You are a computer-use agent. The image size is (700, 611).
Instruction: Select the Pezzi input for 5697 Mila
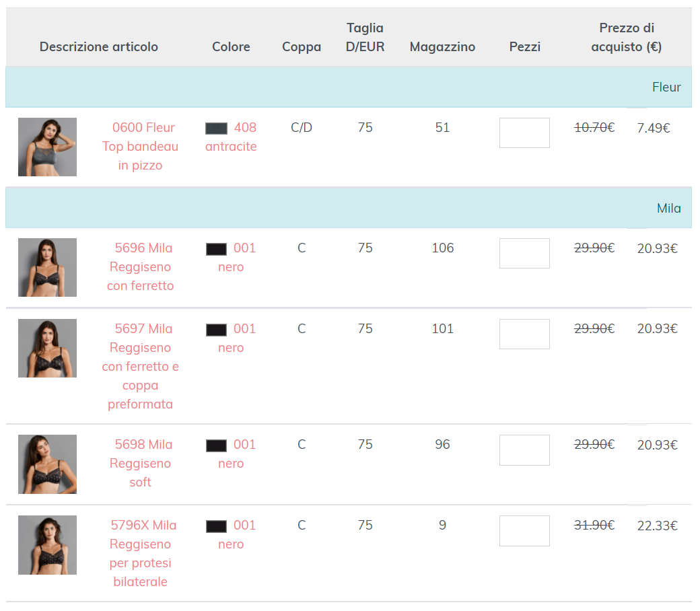524,334
